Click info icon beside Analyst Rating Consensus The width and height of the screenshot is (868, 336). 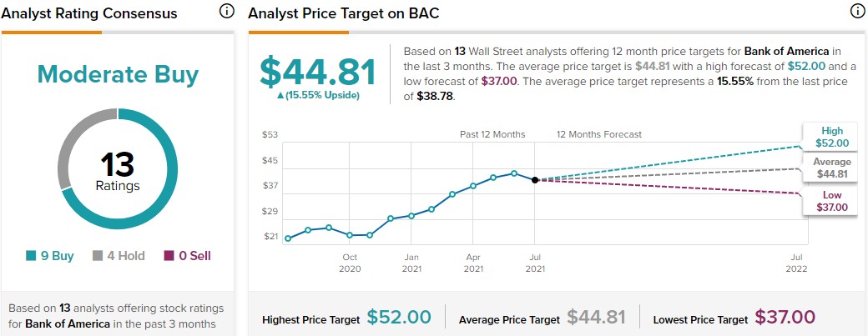point(226,12)
